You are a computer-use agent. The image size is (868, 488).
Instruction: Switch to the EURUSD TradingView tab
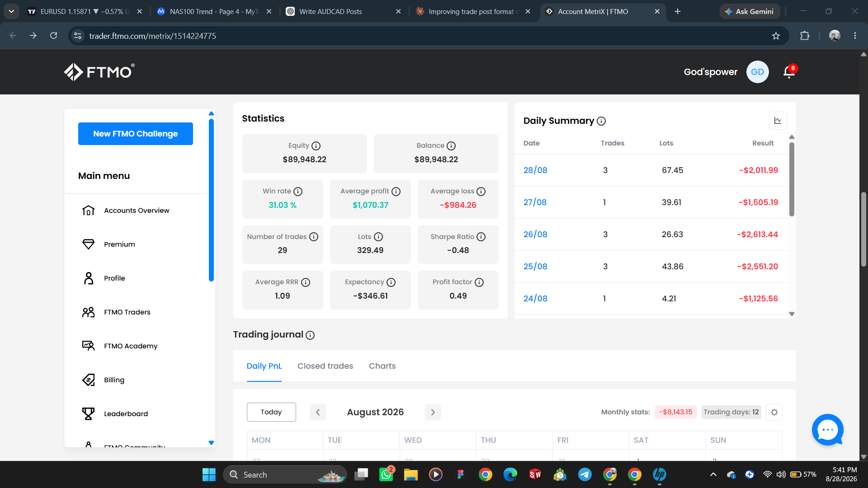84,11
